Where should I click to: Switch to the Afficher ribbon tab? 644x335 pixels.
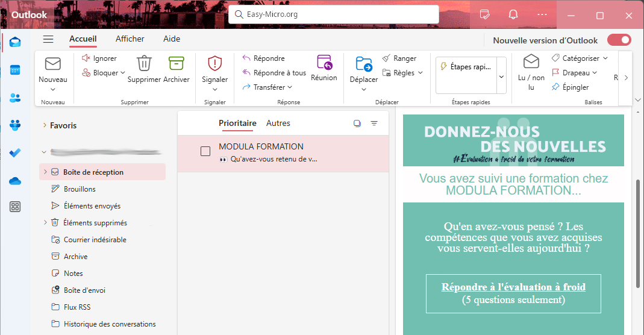130,39
